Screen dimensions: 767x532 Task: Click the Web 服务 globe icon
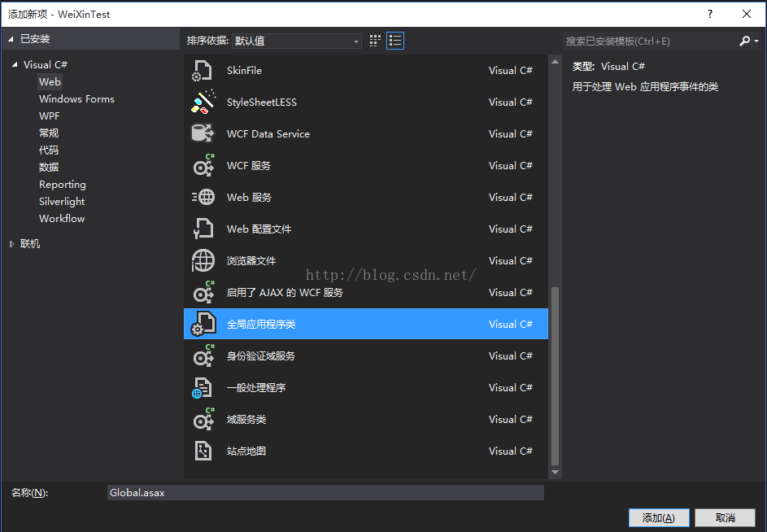pyautogui.click(x=203, y=197)
